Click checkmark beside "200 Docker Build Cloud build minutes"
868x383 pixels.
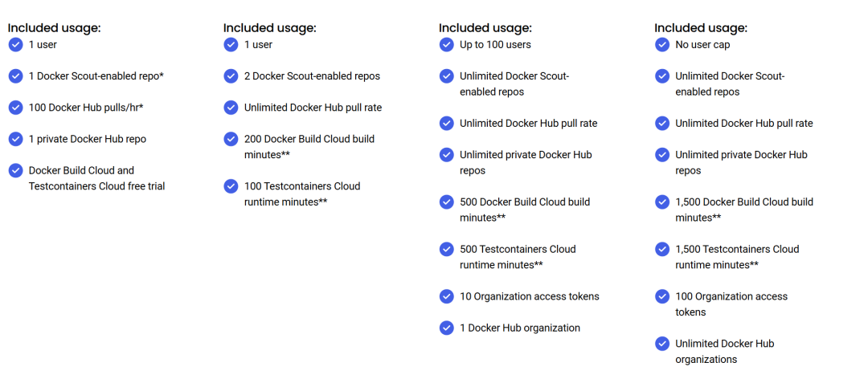pos(231,139)
